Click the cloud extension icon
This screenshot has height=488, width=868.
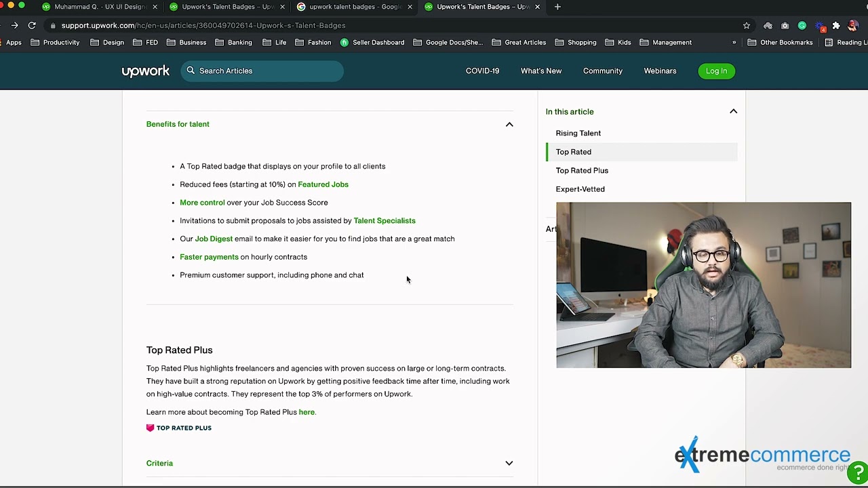point(768,26)
